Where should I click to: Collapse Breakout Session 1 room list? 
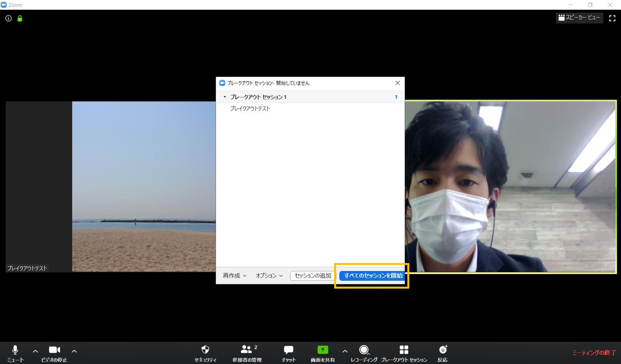(225, 97)
